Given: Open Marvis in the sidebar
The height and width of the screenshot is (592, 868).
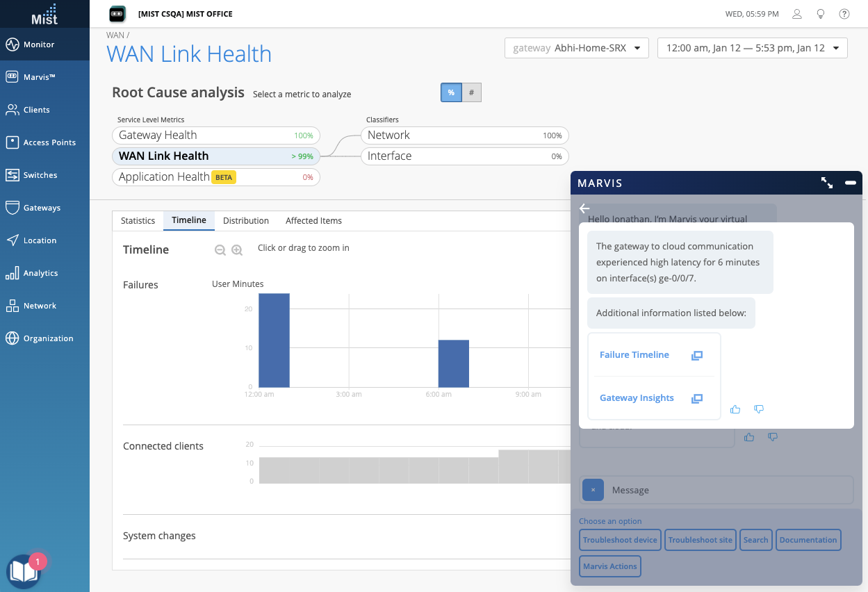Looking at the screenshot, I should point(44,77).
